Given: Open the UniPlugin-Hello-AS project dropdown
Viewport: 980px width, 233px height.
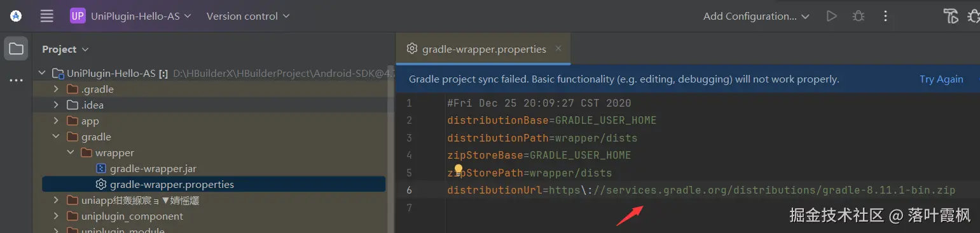Looking at the screenshot, I should 141,16.
